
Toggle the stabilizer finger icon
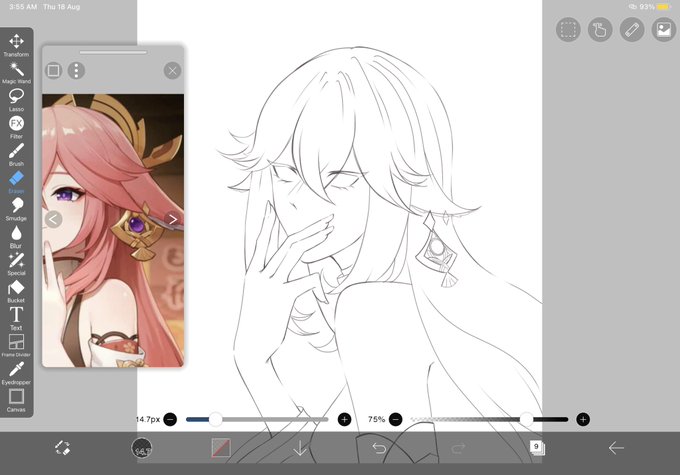[600, 30]
